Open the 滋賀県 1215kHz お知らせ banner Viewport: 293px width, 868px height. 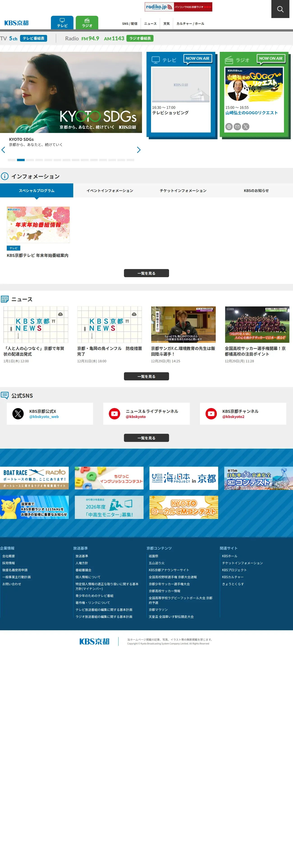coord(34,507)
